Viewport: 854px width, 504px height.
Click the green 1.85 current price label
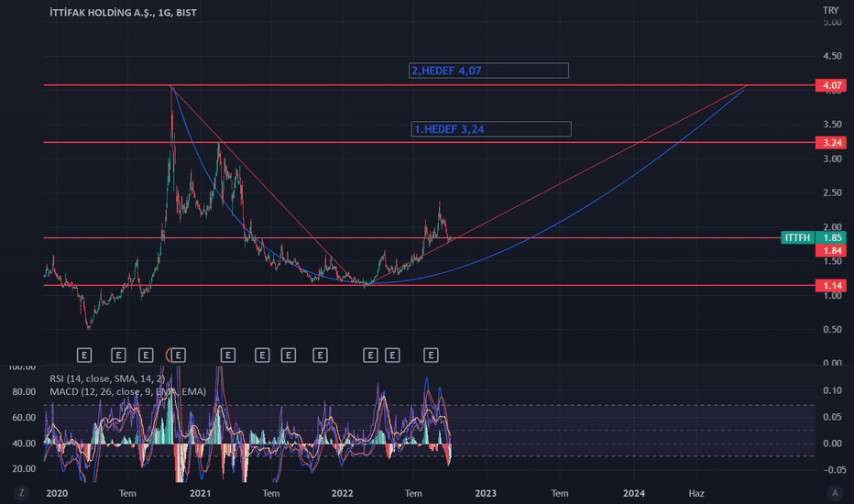pyautogui.click(x=831, y=237)
